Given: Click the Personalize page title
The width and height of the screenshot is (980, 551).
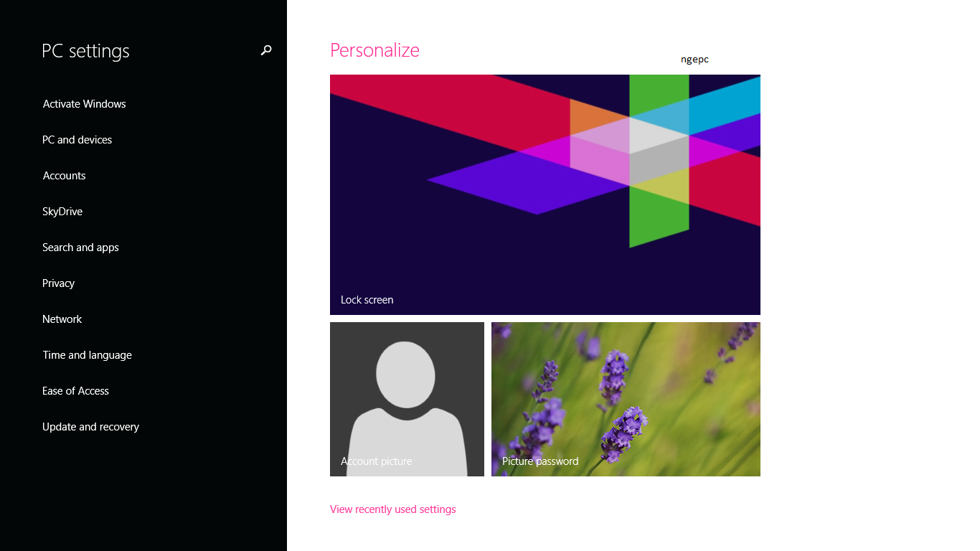Looking at the screenshot, I should [x=374, y=50].
